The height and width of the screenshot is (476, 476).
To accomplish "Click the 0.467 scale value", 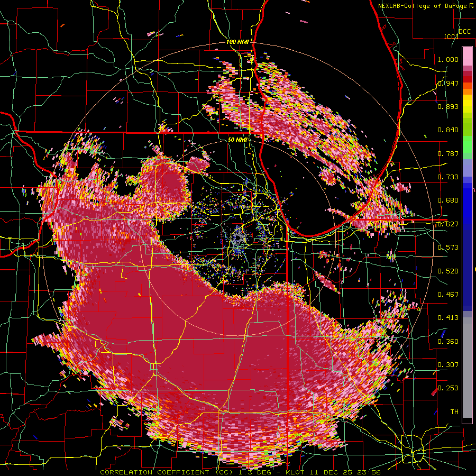I will coord(448,294).
